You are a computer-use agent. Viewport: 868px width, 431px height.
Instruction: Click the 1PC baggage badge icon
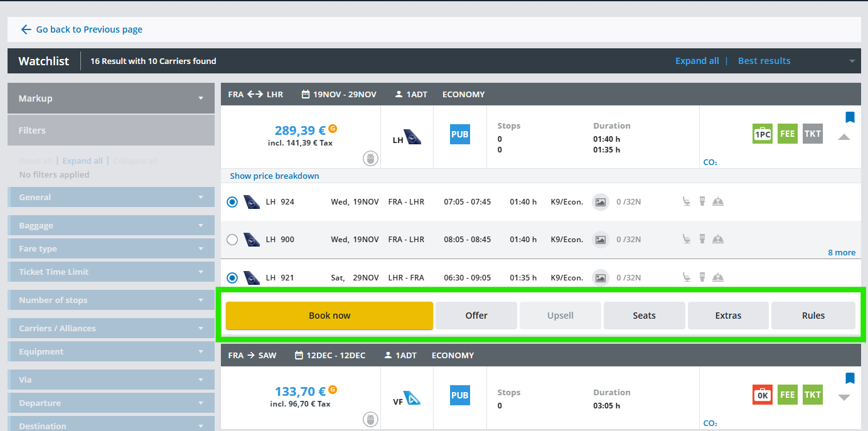tap(763, 134)
